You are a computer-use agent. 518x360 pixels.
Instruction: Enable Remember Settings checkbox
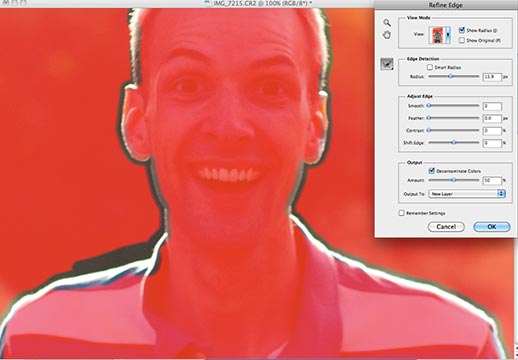point(402,213)
